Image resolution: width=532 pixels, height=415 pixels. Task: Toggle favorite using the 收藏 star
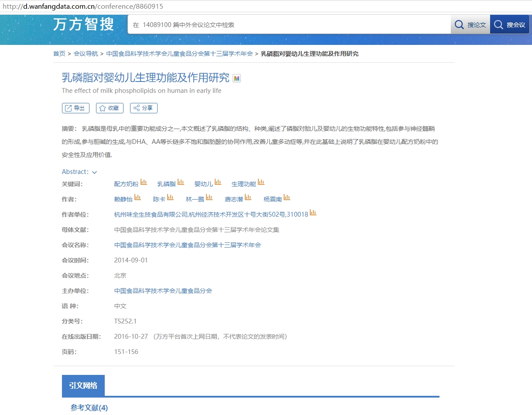[x=102, y=108]
